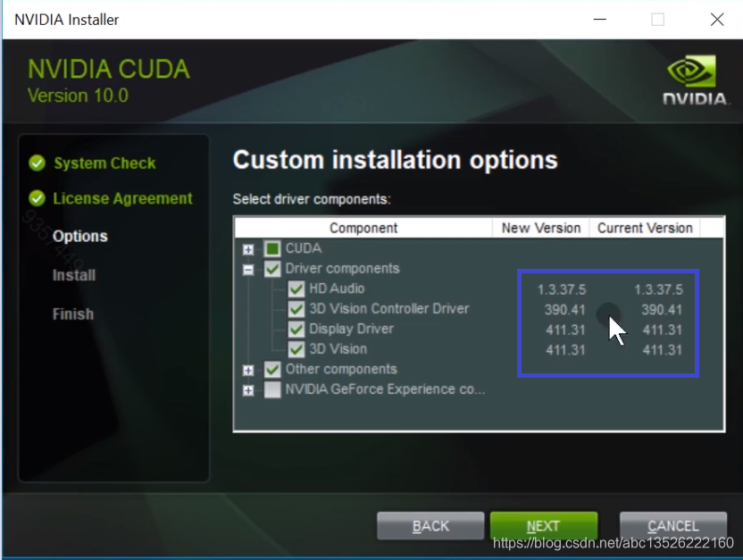Click the CANCEL button

[x=672, y=526]
